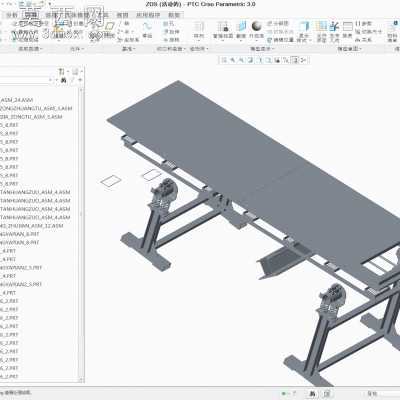Open graphics toolbar Display Style dropdown
400x400 pixels.
[x=259, y=60]
